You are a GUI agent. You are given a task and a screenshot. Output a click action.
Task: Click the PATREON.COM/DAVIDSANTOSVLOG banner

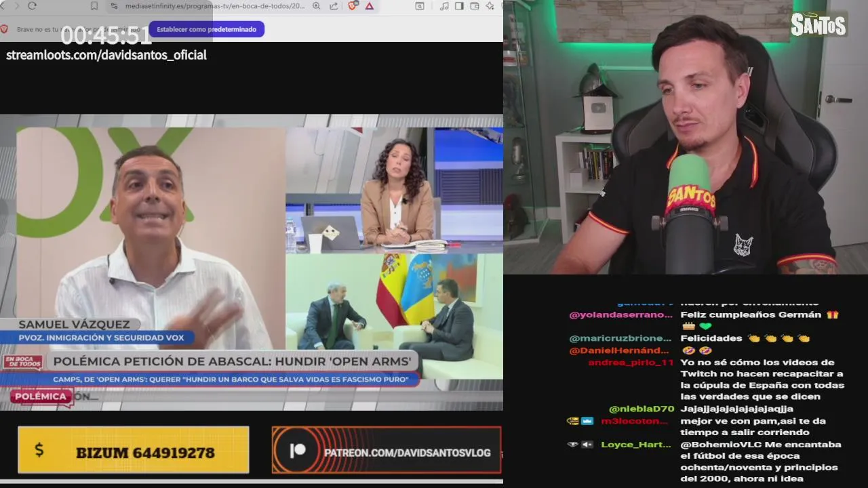click(x=387, y=450)
